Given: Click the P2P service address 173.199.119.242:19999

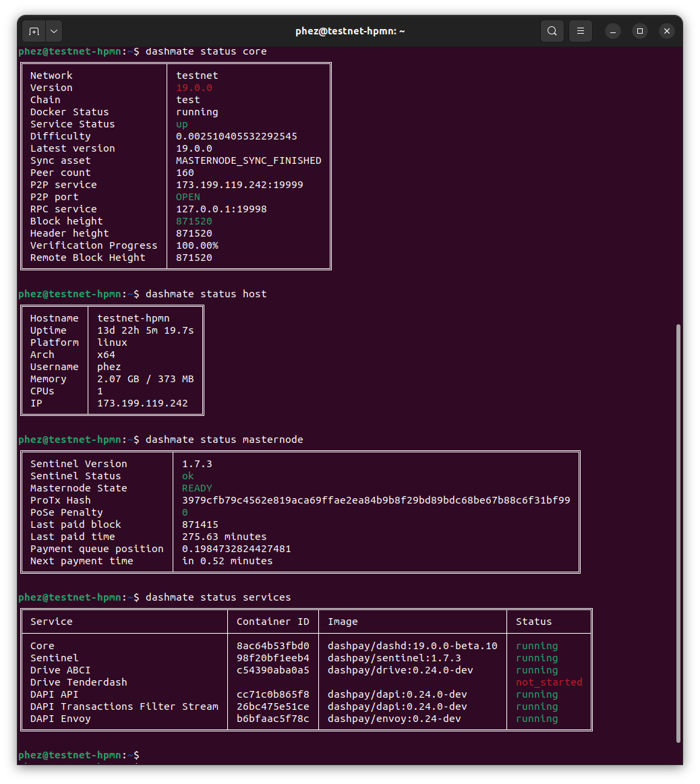Looking at the screenshot, I should click(x=239, y=185).
